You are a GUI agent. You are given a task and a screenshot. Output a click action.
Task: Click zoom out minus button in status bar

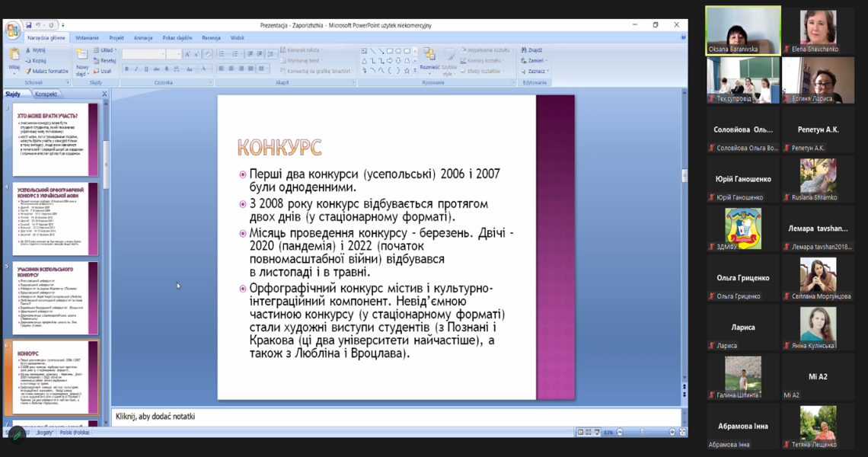(620, 432)
